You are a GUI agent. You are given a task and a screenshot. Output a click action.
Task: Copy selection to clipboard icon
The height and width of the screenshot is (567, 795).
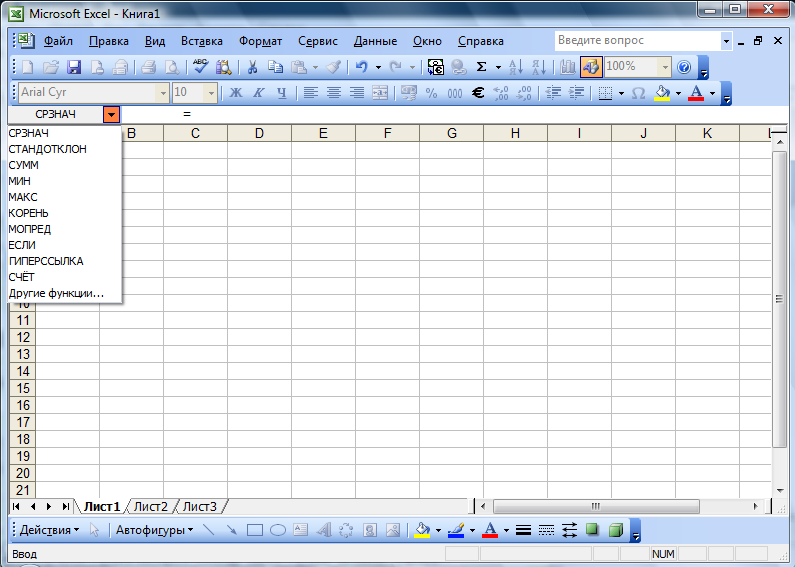coord(275,67)
